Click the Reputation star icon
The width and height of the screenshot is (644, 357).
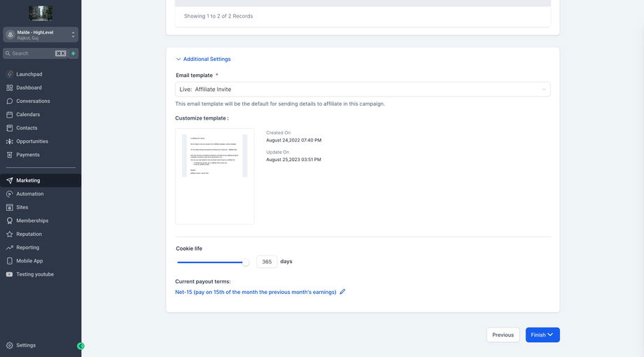click(10, 234)
